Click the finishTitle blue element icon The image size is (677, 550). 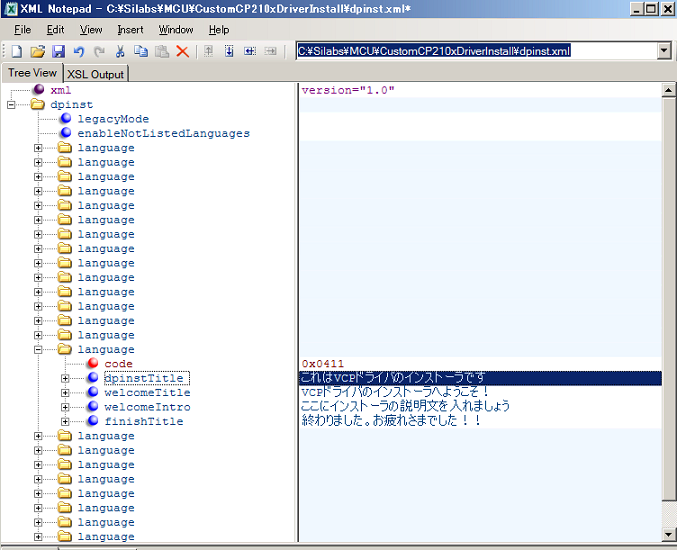click(93, 420)
